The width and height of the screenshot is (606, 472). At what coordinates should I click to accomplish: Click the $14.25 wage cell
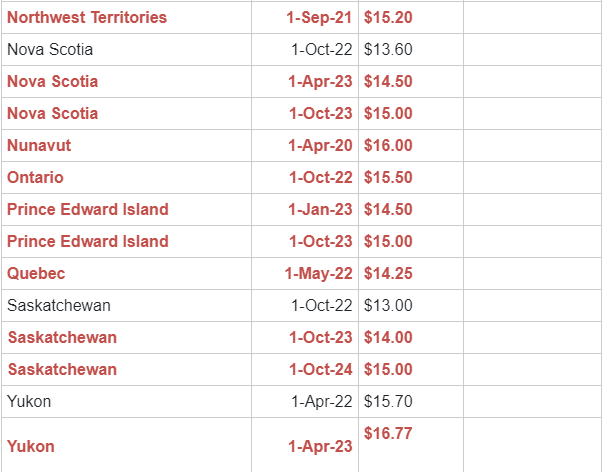(x=389, y=274)
